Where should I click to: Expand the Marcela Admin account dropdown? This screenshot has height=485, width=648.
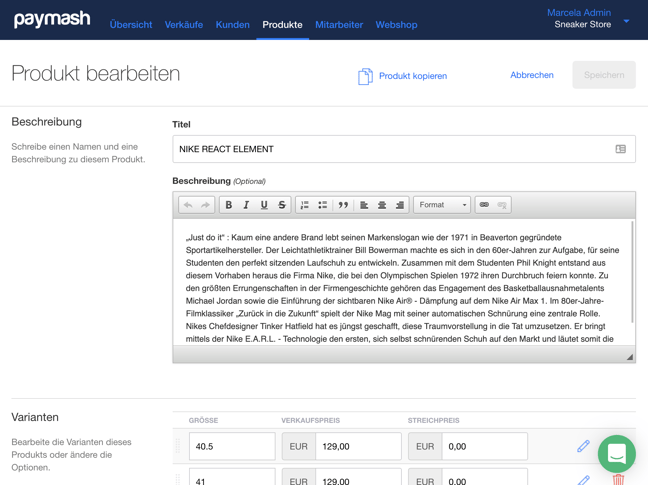pos(626,21)
